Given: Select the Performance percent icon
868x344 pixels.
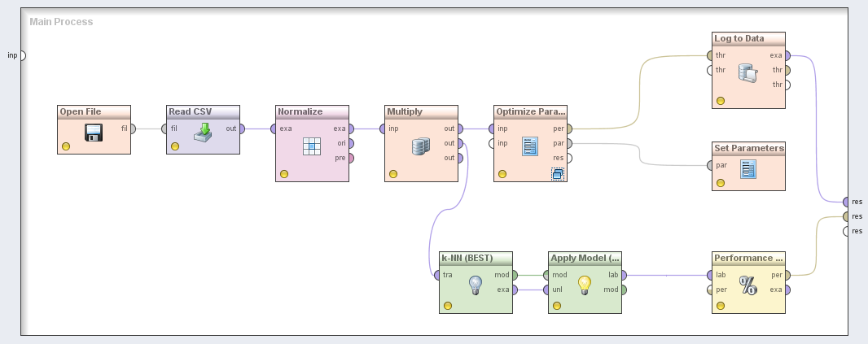Looking at the screenshot, I should pos(747,285).
